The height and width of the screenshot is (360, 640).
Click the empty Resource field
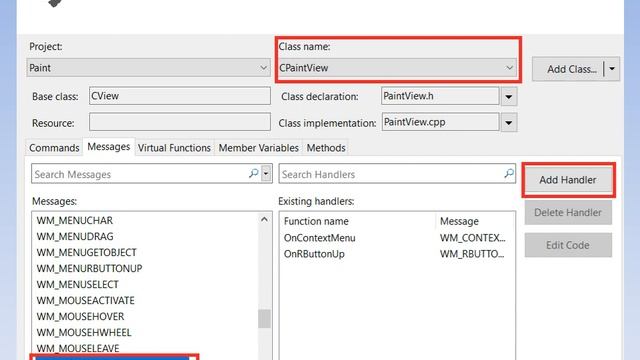pyautogui.click(x=180, y=122)
